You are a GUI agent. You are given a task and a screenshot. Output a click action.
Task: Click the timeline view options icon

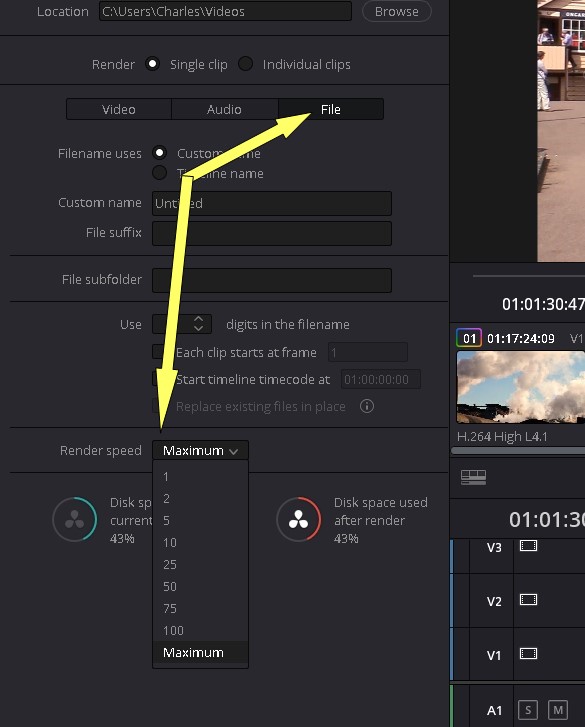473,477
